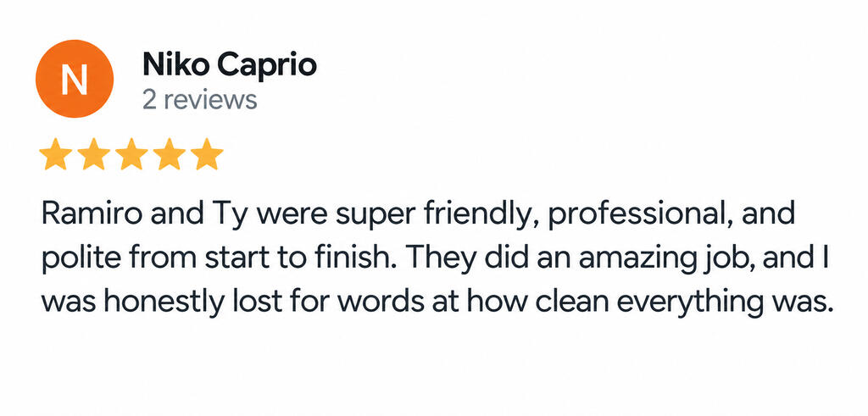Select the fifth yellow rating star

click(207, 154)
